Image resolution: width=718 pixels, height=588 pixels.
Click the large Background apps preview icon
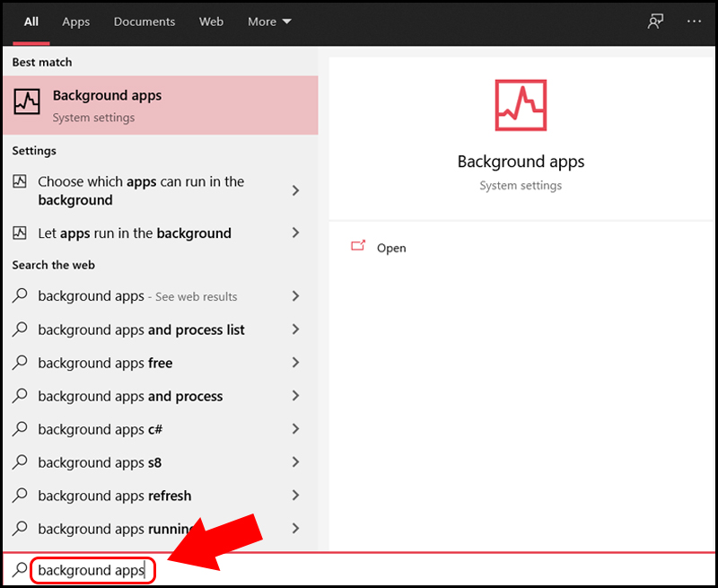pyautogui.click(x=521, y=105)
